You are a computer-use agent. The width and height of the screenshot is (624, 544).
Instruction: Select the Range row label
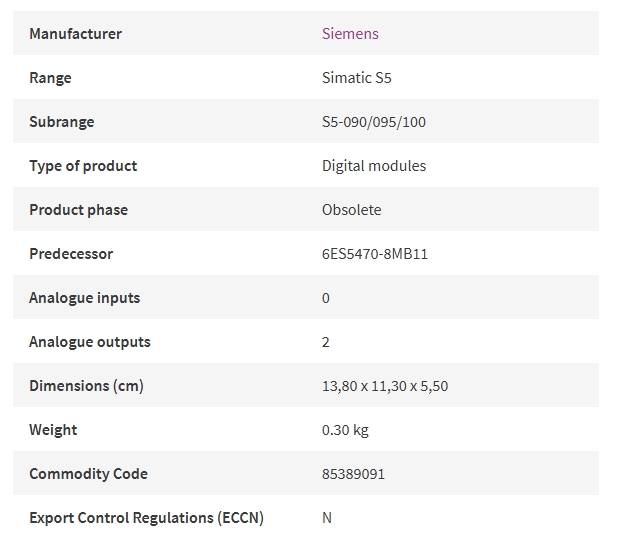click(x=50, y=78)
